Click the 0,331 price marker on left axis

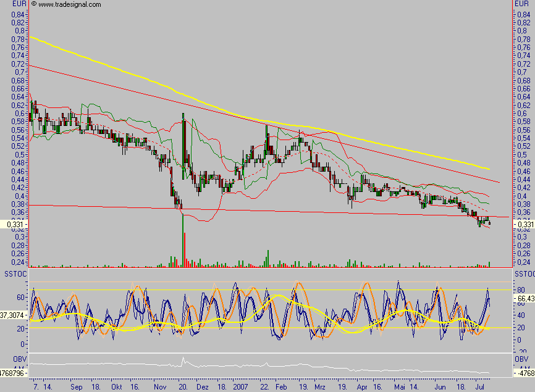tap(14, 225)
